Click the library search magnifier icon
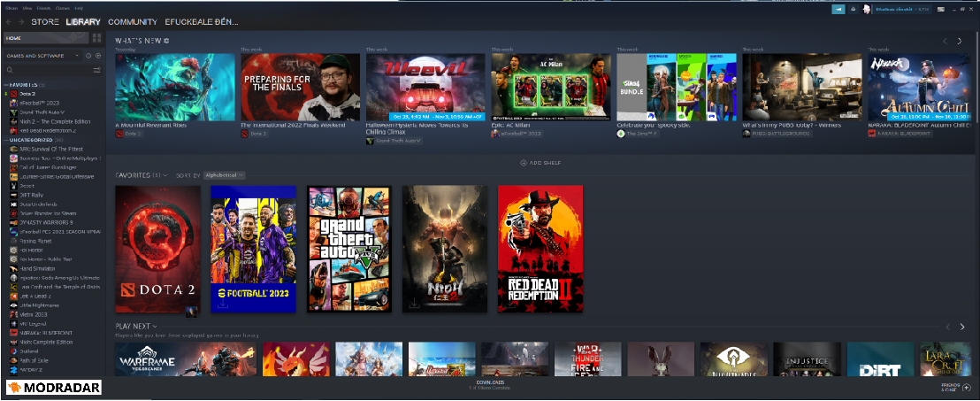The width and height of the screenshot is (980, 401). (10, 70)
